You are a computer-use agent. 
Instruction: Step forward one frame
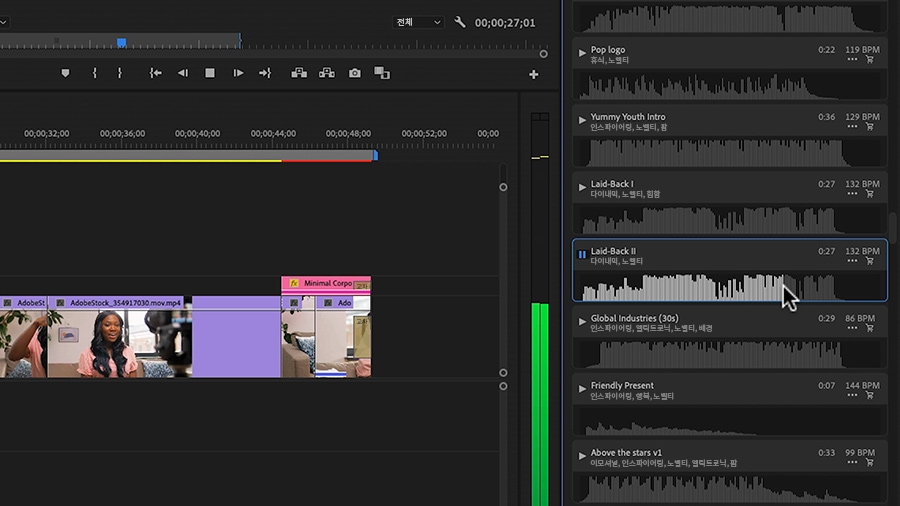pos(238,73)
